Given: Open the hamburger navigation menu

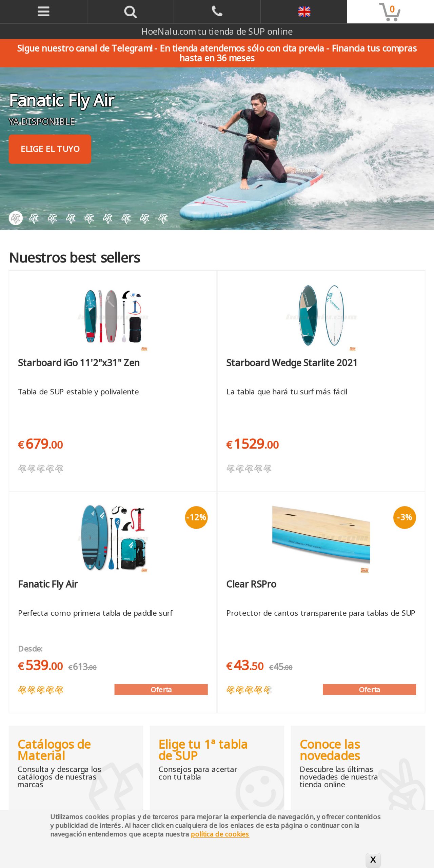Looking at the screenshot, I should (43, 12).
